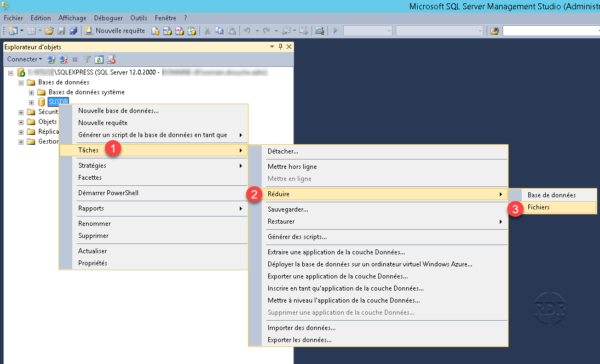
Task: Expand the Bases de données système folder
Action: tap(31, 93)
